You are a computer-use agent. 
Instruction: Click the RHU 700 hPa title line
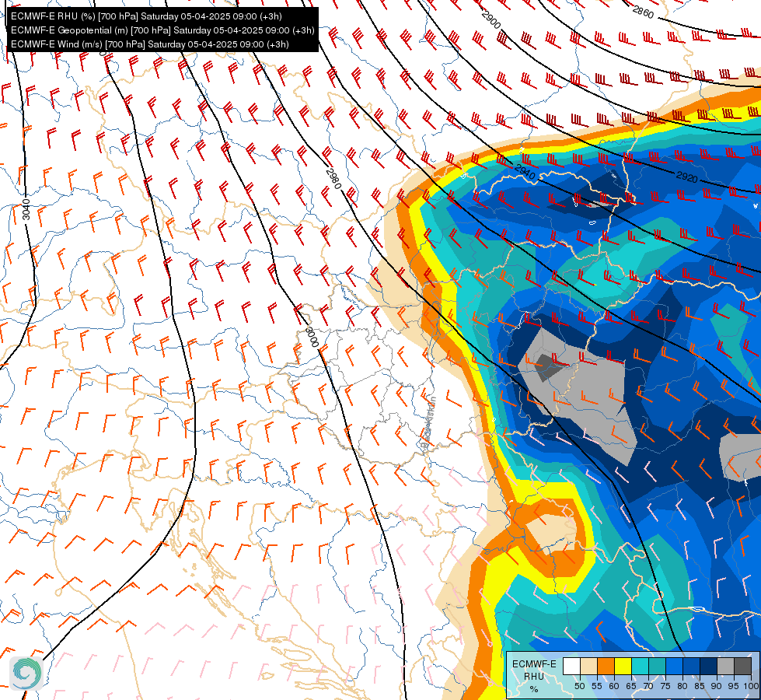146,16
